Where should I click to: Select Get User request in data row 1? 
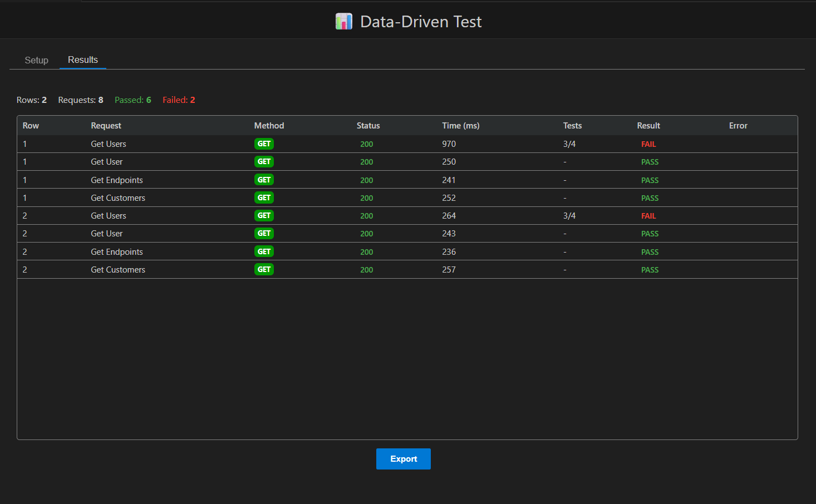tap(107, 162)
